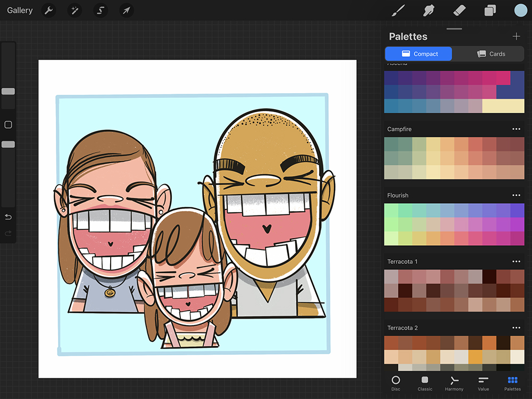This screenshot has width=532, height=399.
Task: Open Terracota 1 palette options menu
Action: [517, 261]
